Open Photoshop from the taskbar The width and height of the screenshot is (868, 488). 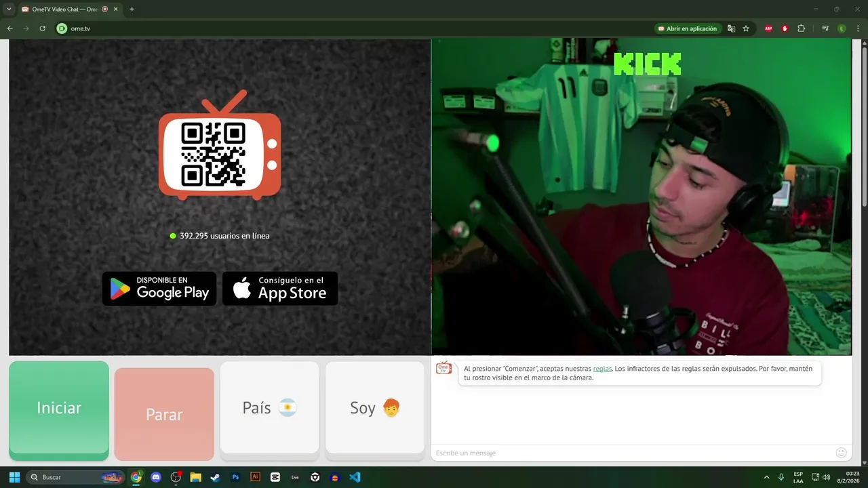point(235,477)
